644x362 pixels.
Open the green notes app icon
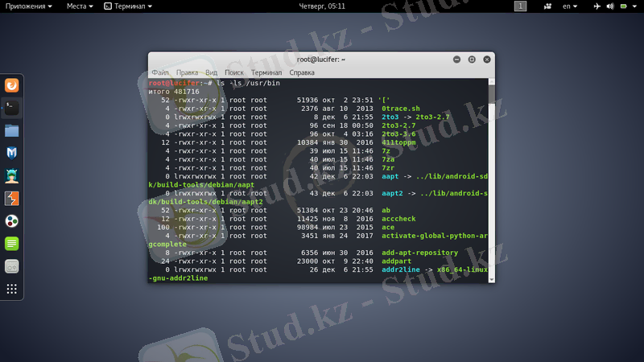click(12, 244)
